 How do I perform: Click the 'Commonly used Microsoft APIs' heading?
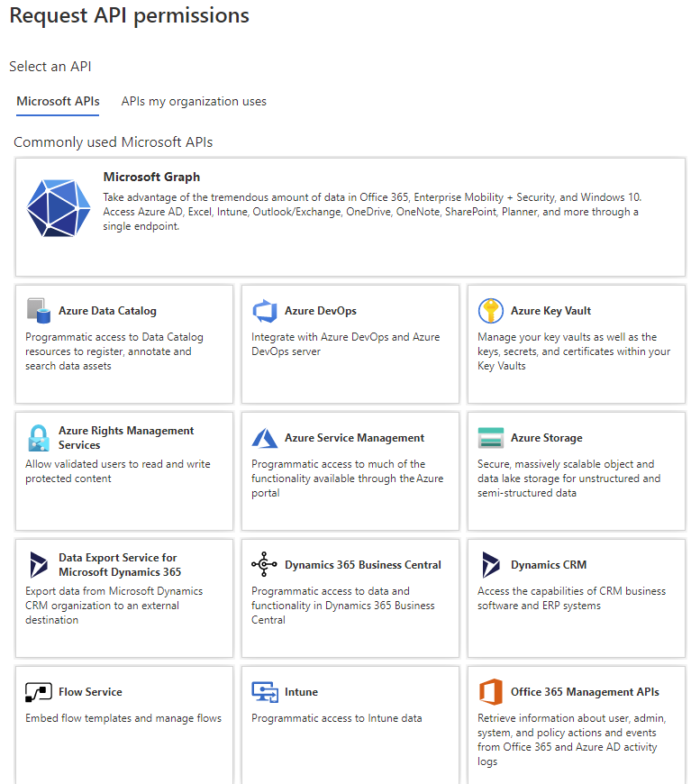(x=113, y=142)
